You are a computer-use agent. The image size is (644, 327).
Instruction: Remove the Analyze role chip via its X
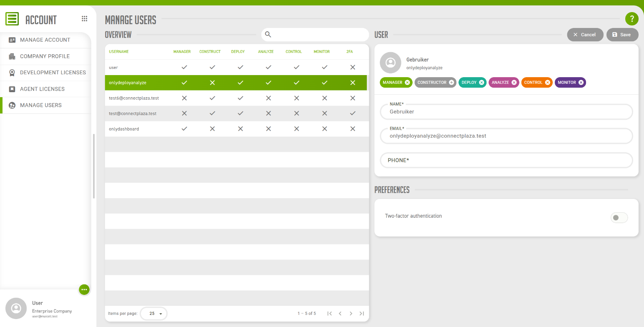tap(514, 83)
